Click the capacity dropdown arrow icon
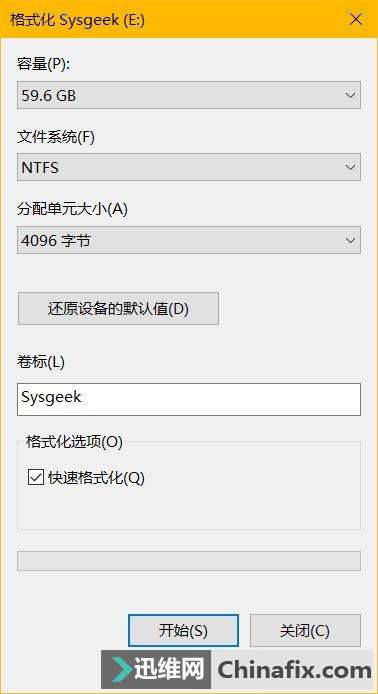Viewport: 378px width, 694px height. pos(350,95)
